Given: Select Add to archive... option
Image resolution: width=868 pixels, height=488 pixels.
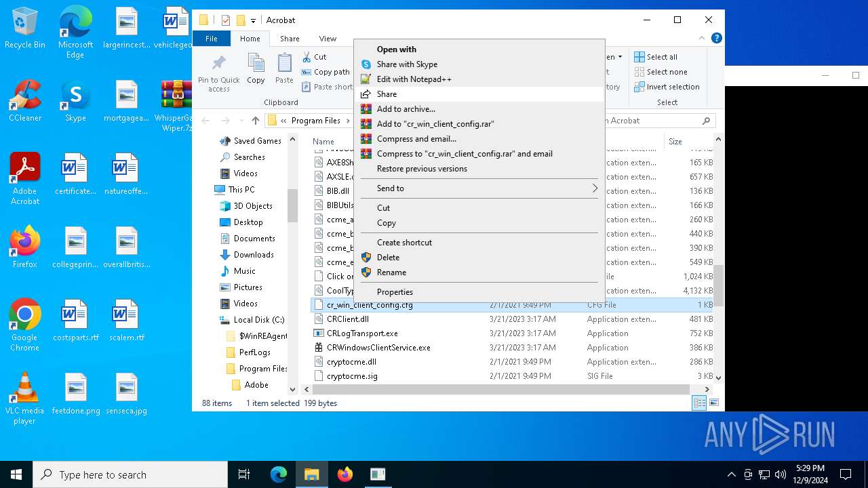Looking at the screenshot, I should (x=479, y=109).
